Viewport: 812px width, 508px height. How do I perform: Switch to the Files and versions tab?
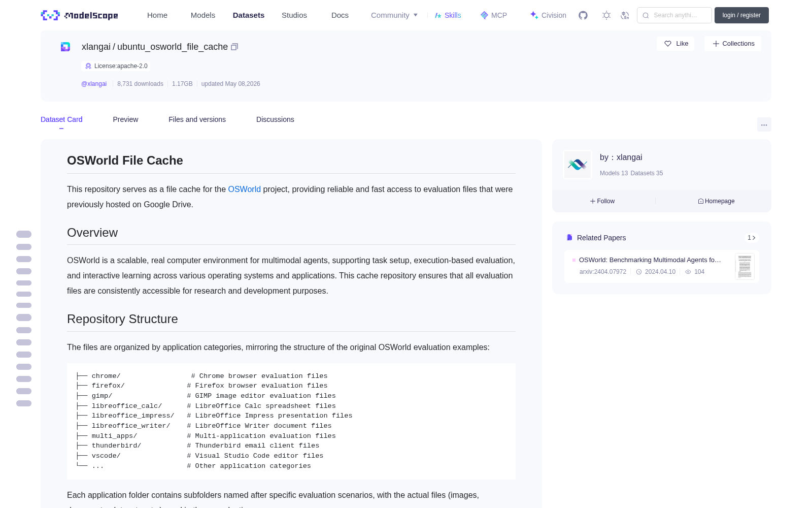click(197, 119)
